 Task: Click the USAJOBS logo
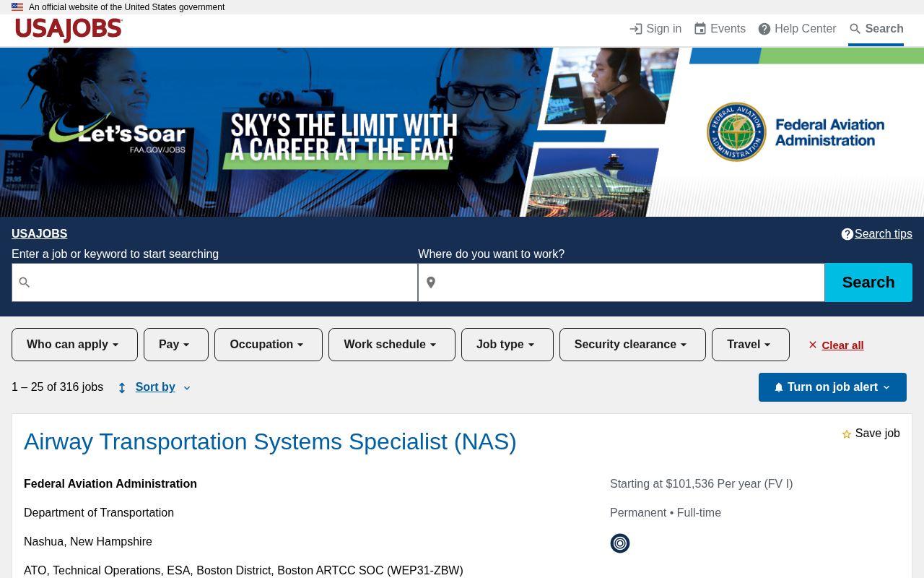click(x=69, y=30)
